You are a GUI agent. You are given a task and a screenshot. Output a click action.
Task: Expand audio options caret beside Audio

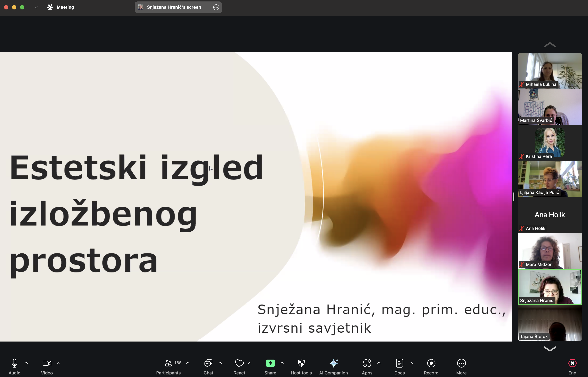[26, 363]
